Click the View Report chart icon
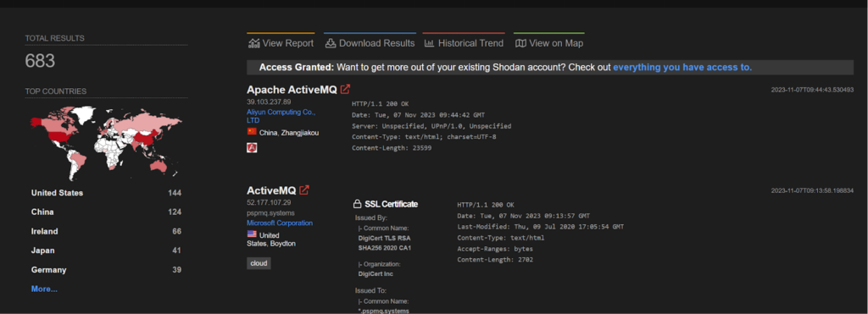868x314 pixels. tap(254, 43)
